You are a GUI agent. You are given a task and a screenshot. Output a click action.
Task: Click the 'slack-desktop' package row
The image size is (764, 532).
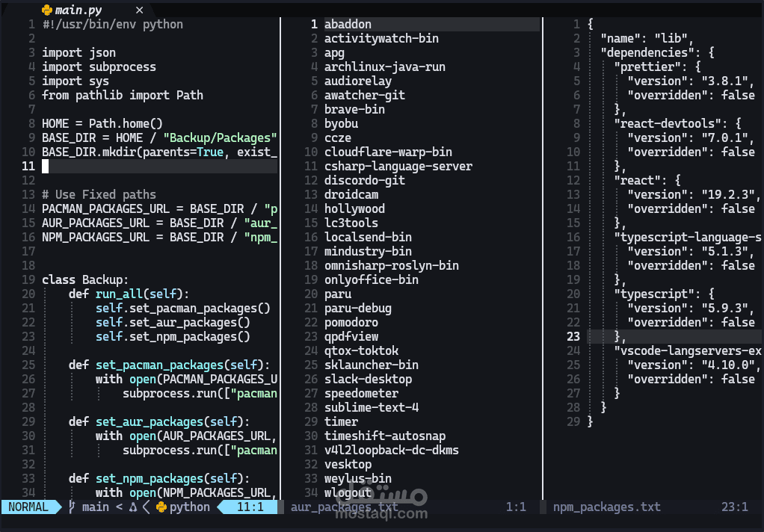368,379
